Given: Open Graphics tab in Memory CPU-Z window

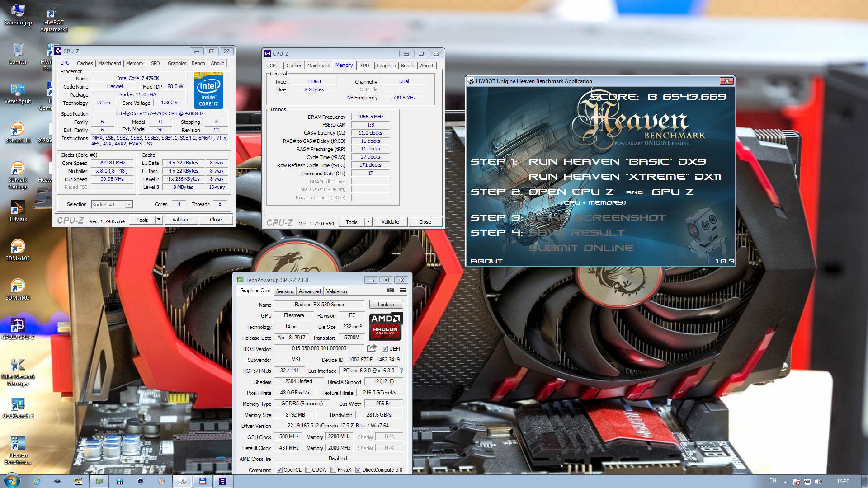Looking at the screenshot, I should point(387,66).
